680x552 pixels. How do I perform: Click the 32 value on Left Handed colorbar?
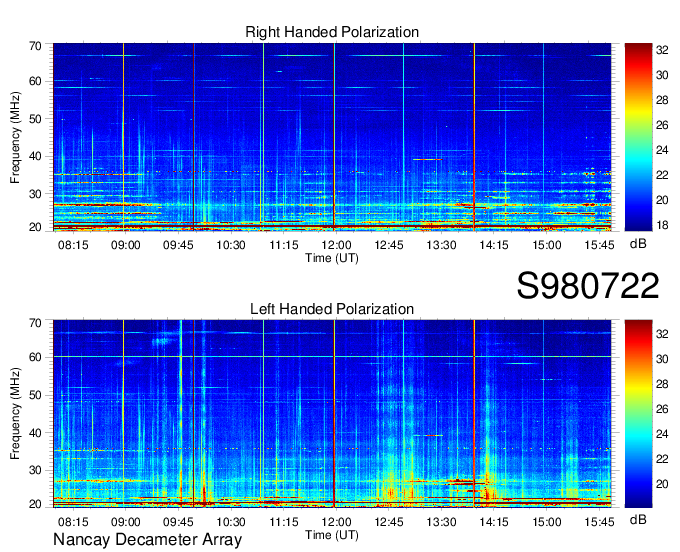click(x=662, y=334)
